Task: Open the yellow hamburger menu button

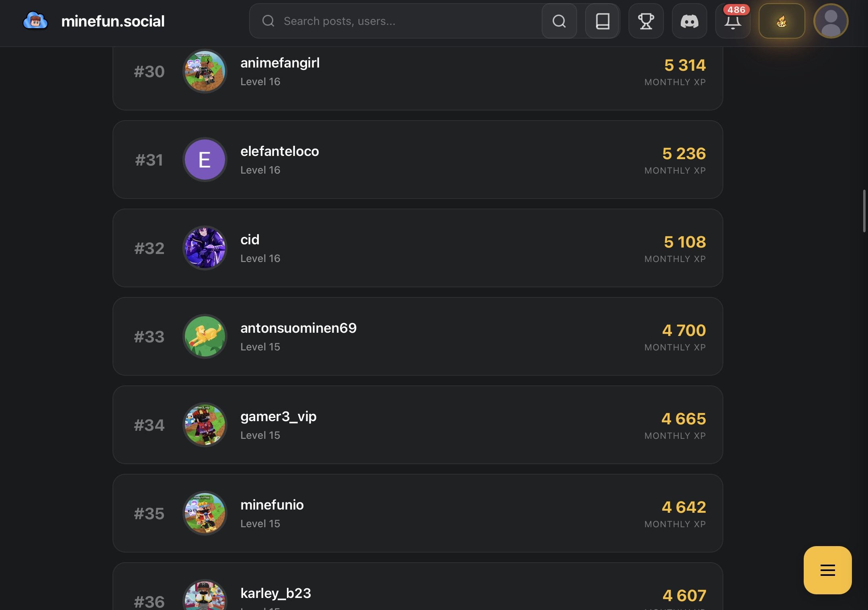Action: tap(827, 570)
